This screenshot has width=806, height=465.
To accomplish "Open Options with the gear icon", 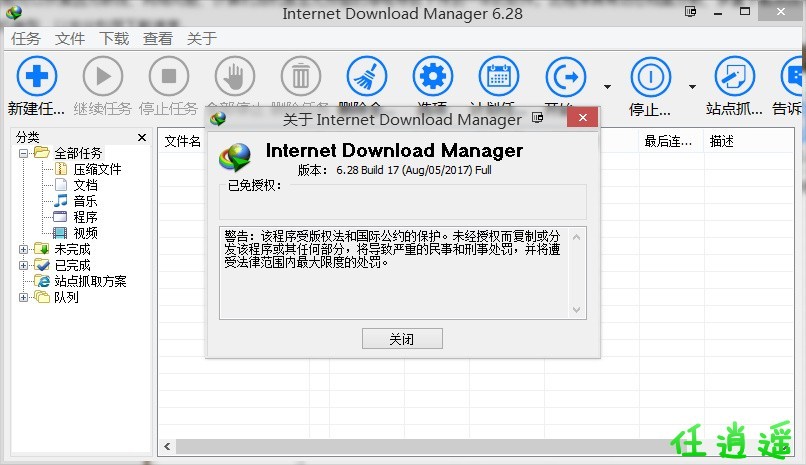I will pyautogui.click(x=433, y=76).
